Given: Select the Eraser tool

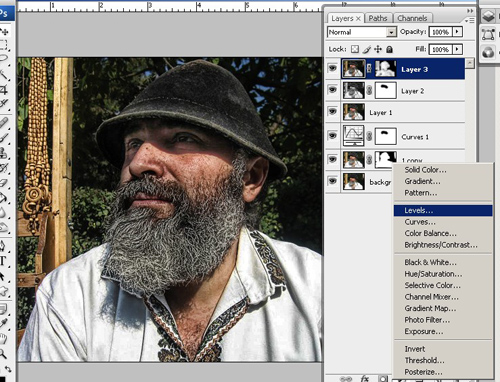Looking at the screenshot, I should pyautogui.click(x=4, y=183).
